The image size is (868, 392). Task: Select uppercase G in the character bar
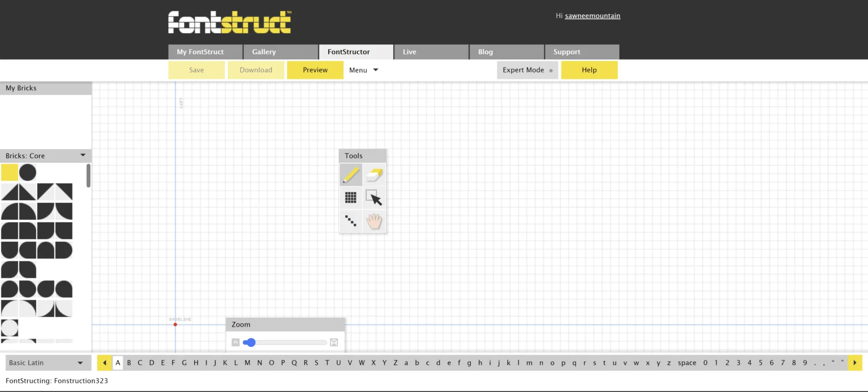(184, 363)
